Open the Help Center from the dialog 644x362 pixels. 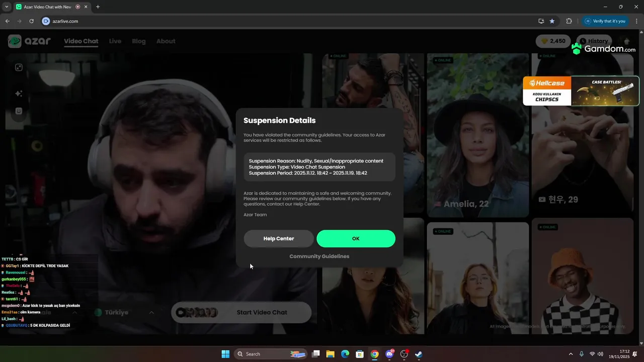tap(279, 239)
